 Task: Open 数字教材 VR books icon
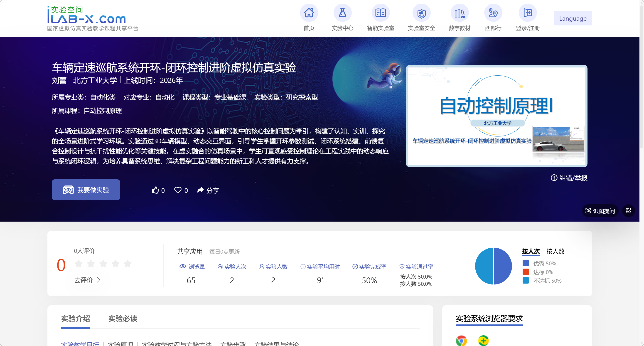pos(459,13)
